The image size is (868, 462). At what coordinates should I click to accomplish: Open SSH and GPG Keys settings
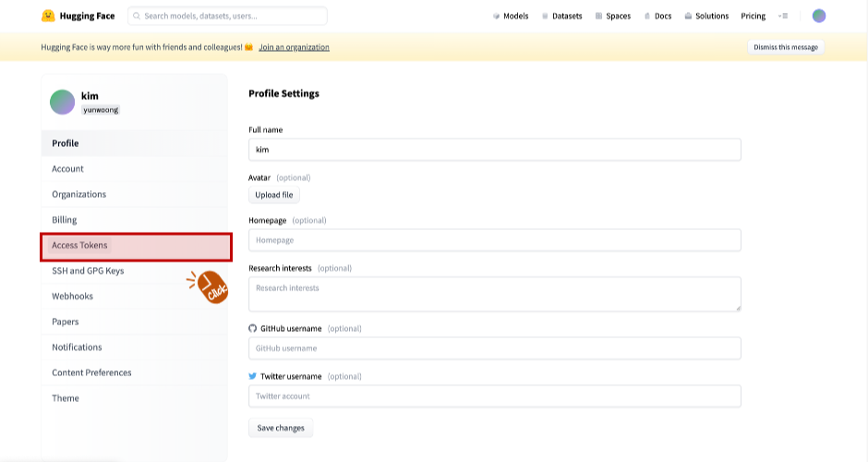(x=135, y=271)
